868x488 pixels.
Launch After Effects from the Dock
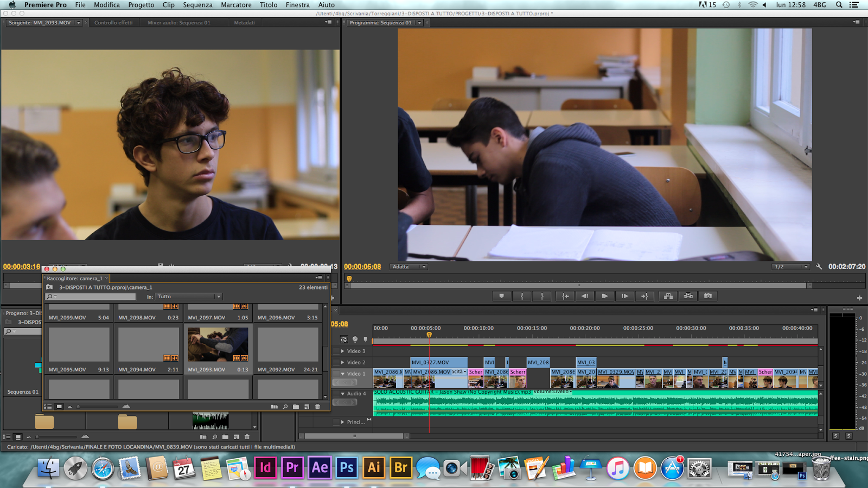(x=320, y=467)
